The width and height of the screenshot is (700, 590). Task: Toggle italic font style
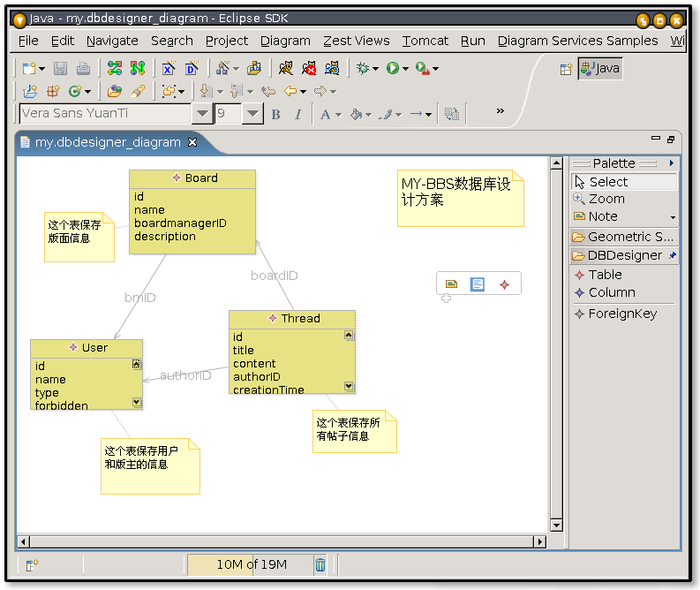[297, 114]
